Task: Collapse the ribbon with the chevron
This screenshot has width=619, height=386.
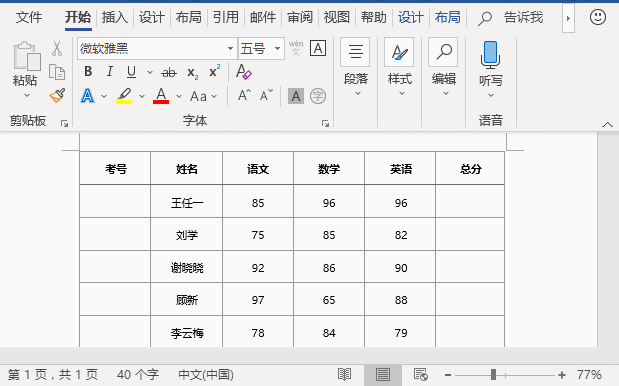Action: [x=608, y=124]
